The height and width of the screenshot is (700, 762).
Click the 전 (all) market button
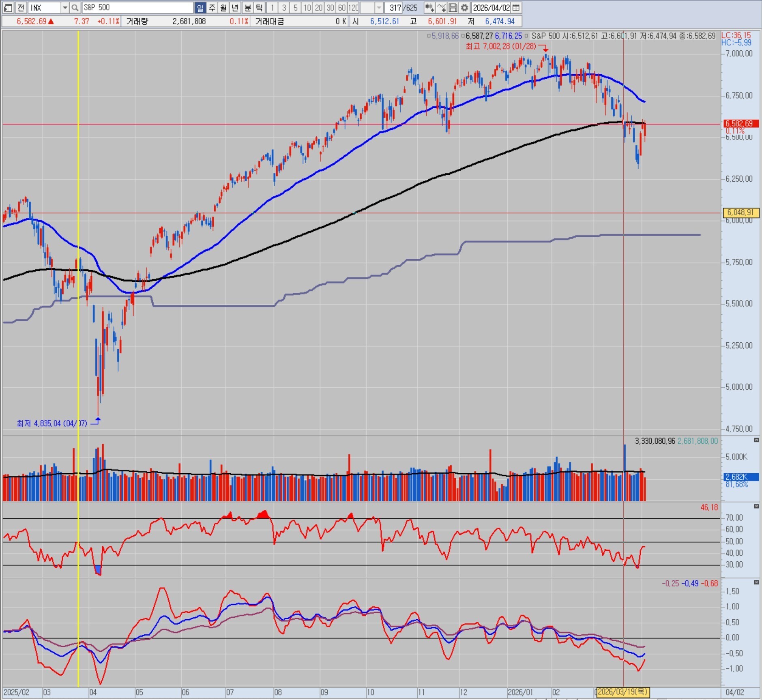click(21, 7)
